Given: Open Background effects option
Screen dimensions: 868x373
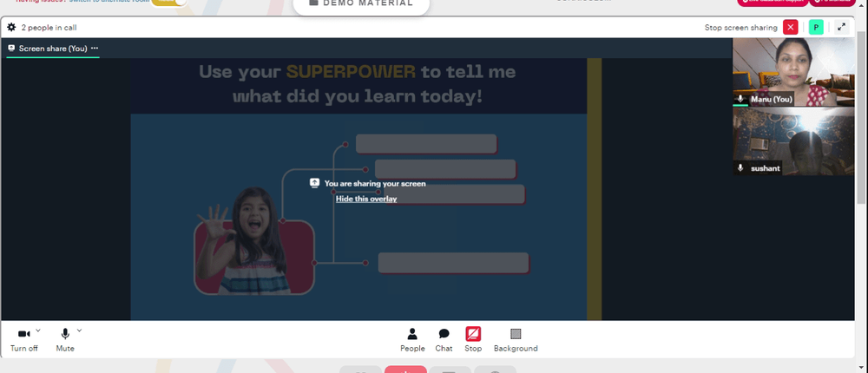Looking at the screenshot, I should tap(516, 340).
